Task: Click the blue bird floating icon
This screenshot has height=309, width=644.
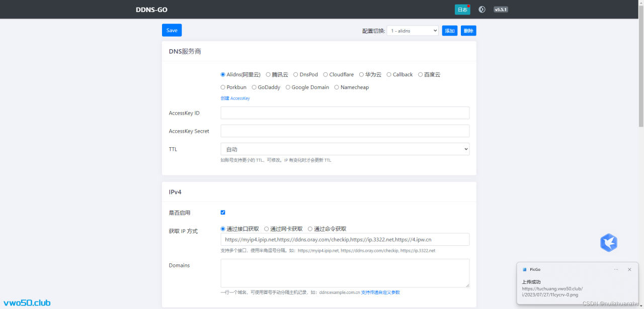Action: (609, 243)
